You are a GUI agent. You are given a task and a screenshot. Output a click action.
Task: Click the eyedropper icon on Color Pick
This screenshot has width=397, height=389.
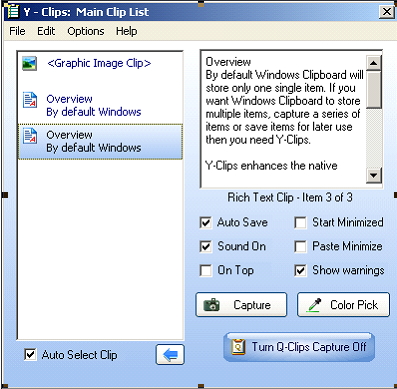(x=314, y=305)
